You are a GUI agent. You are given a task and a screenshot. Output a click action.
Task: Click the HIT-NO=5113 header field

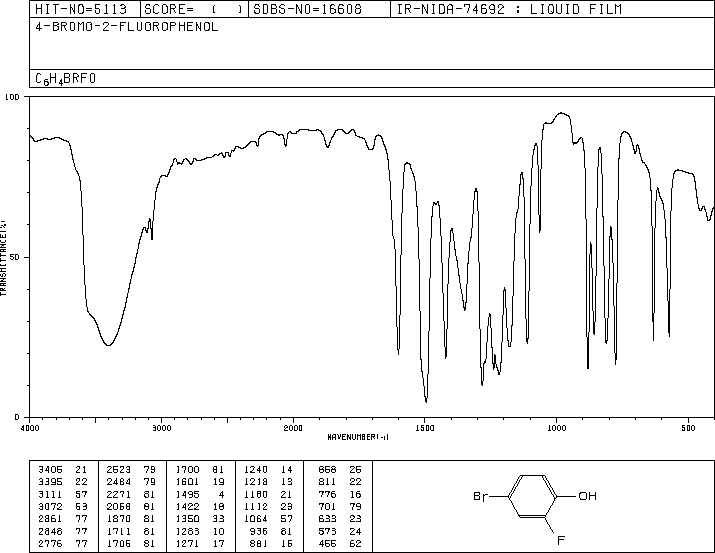pyautogui.click(x=85, y=9)
